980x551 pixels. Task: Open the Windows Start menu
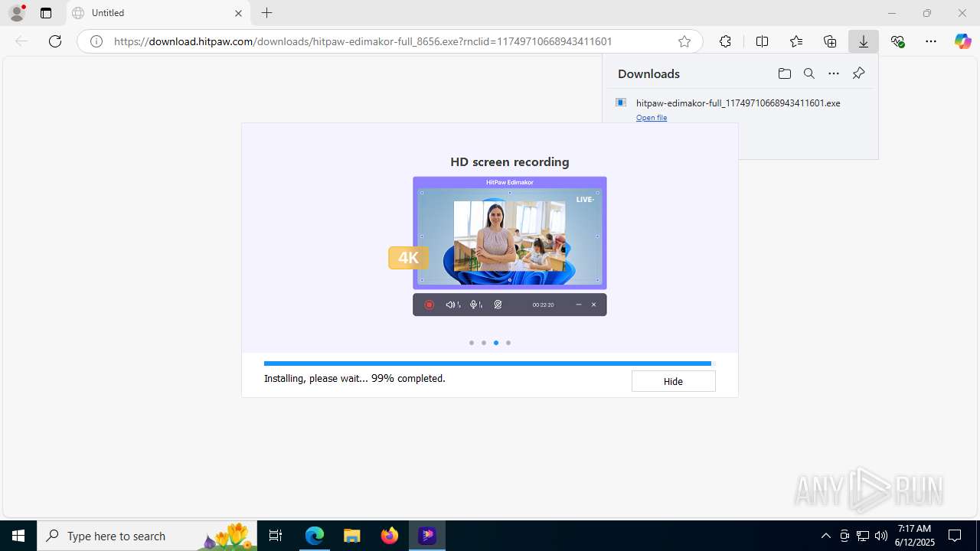(18, 536)
